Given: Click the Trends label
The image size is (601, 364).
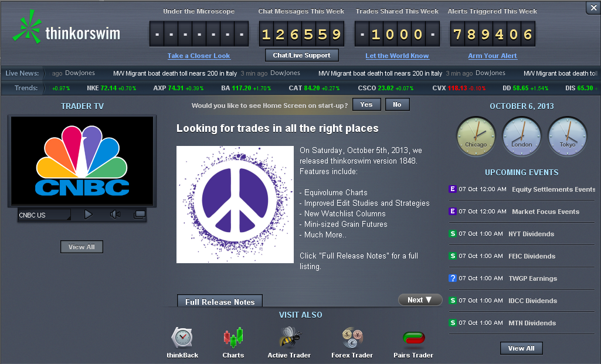Looking at the screenshot, I should 26,88.
